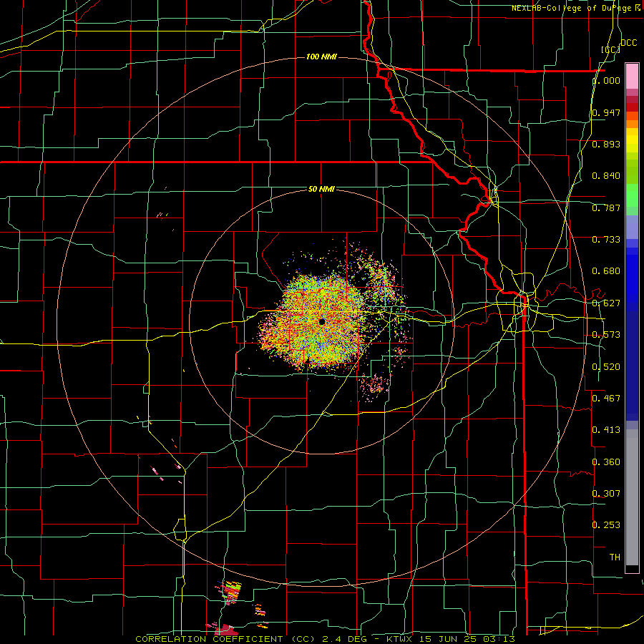Click the KTWX station identifier in the caption

[x=399, y=639]
